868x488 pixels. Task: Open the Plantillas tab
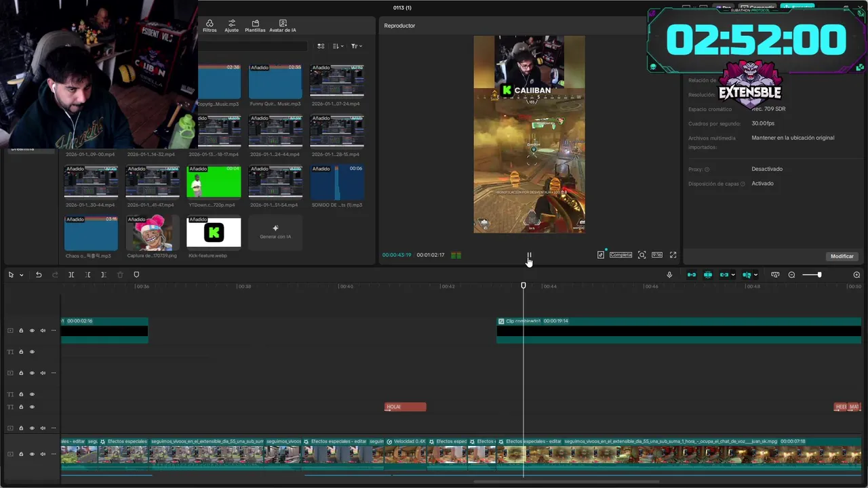pos(255,26)
